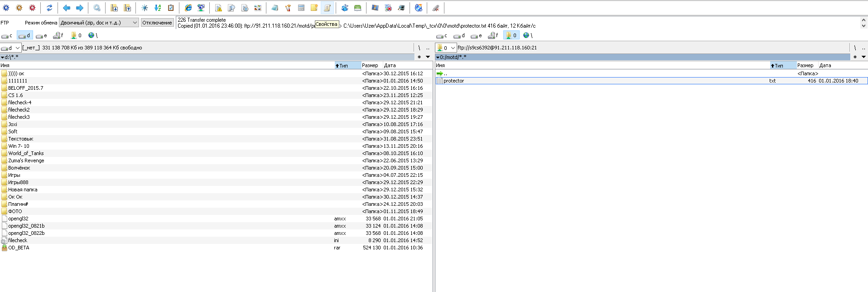This screenshot has width=868, height=292.
Task: Select FTP connection 0 in left panel drive bar
Action: (x=76, y=35)
